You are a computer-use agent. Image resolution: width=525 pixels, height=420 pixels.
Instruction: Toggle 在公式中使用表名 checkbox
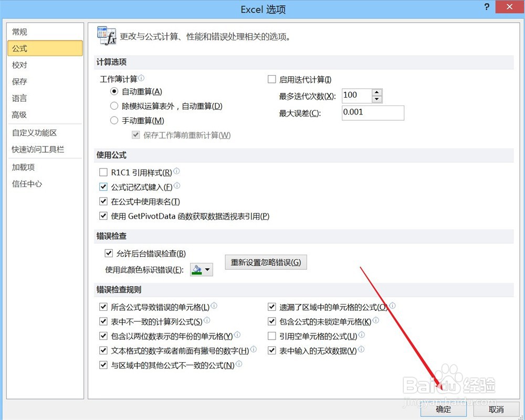click(x=103, y=202)
